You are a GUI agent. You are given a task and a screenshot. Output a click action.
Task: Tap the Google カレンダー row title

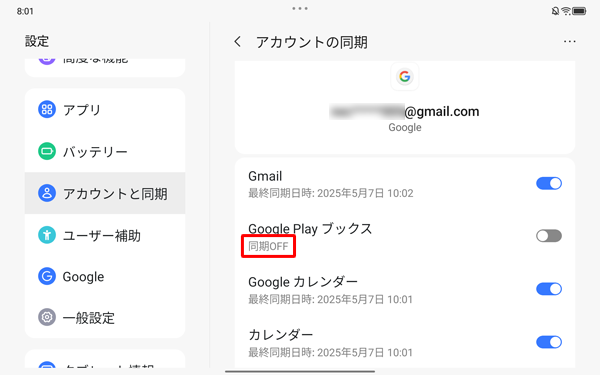click(303, 282)
